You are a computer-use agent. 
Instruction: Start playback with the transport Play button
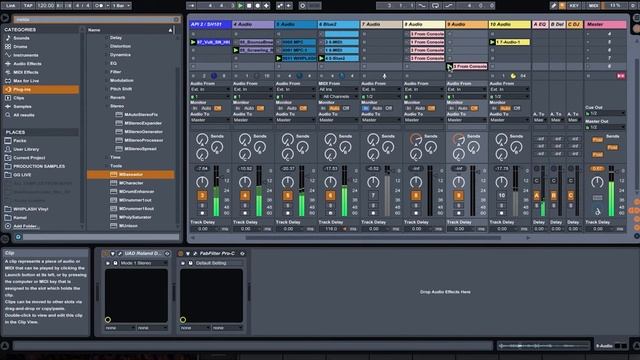240,6
